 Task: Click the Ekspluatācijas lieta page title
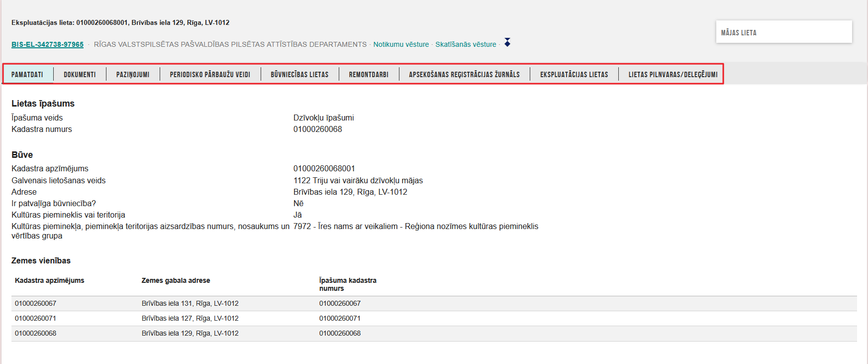pyautogui.click(x=120, y=22)
